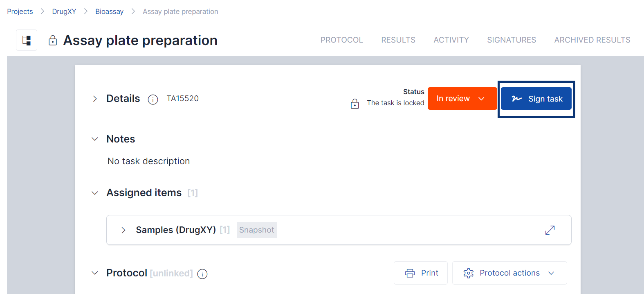Expand the Samples (DrugXY) row
Screen dimensions: 644x294
(x=123, y=230)
